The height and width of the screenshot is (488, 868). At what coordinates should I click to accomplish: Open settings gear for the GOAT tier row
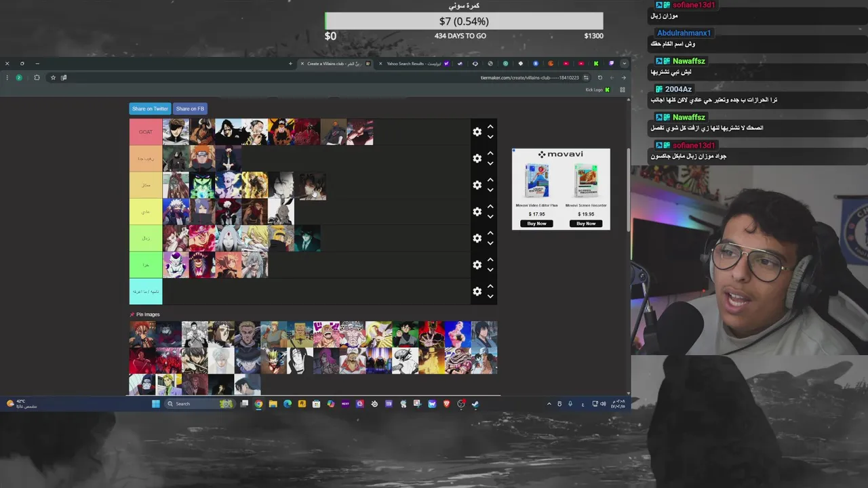point(477,132)
